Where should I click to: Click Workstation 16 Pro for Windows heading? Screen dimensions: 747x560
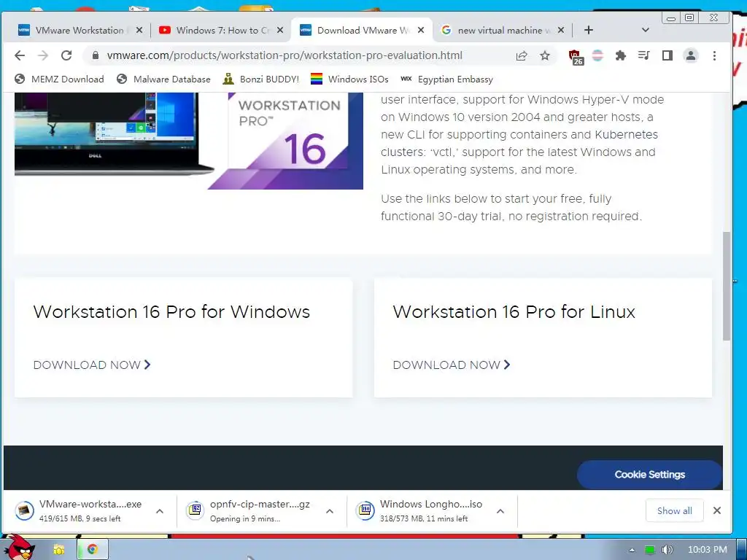(171, 312)
